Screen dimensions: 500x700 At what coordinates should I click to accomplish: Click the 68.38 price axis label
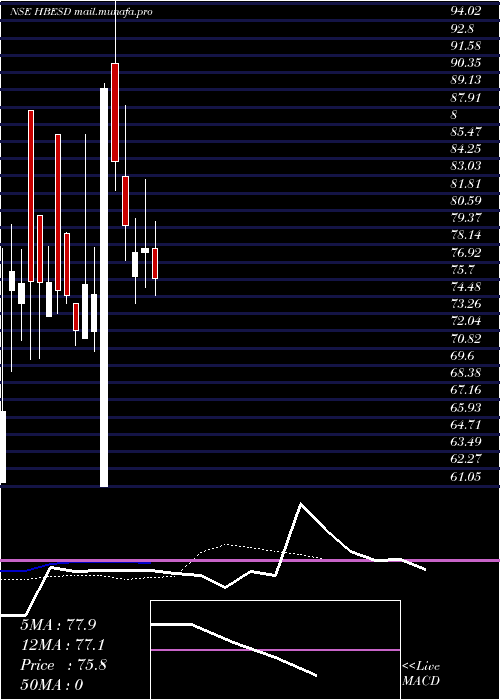466,373
